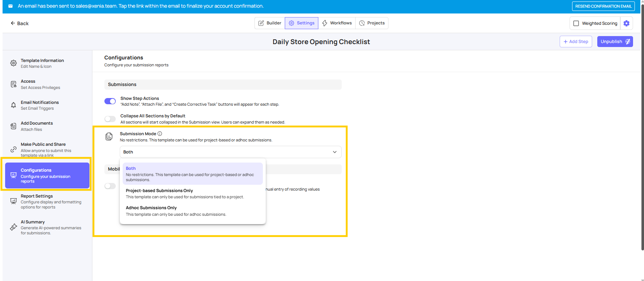This screenshot has height=281, width=644.
Task: Collapse the Submission Mode dropdown chevron
Action: click(334, 152)
